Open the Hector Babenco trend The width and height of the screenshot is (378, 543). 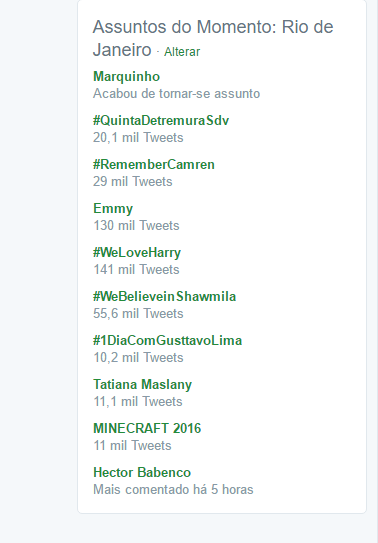(142, 472)
